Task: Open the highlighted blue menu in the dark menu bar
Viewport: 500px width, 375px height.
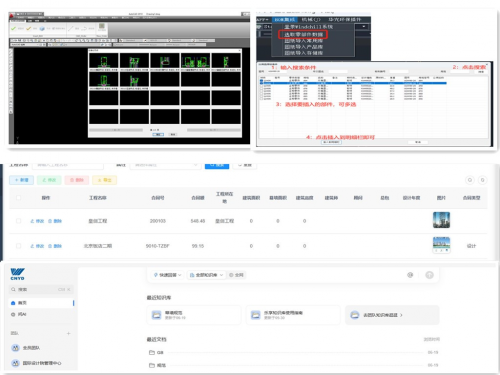Action: [284, 20]
